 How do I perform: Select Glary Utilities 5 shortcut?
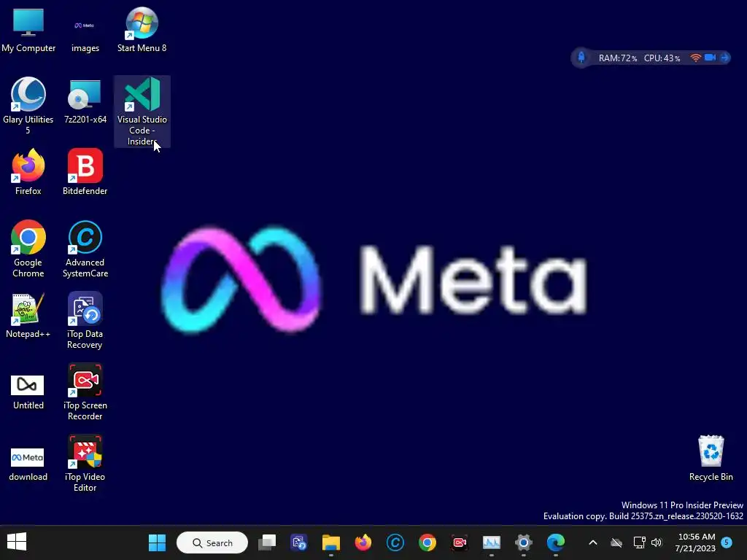pyautogui.click(x=28, y=106)
